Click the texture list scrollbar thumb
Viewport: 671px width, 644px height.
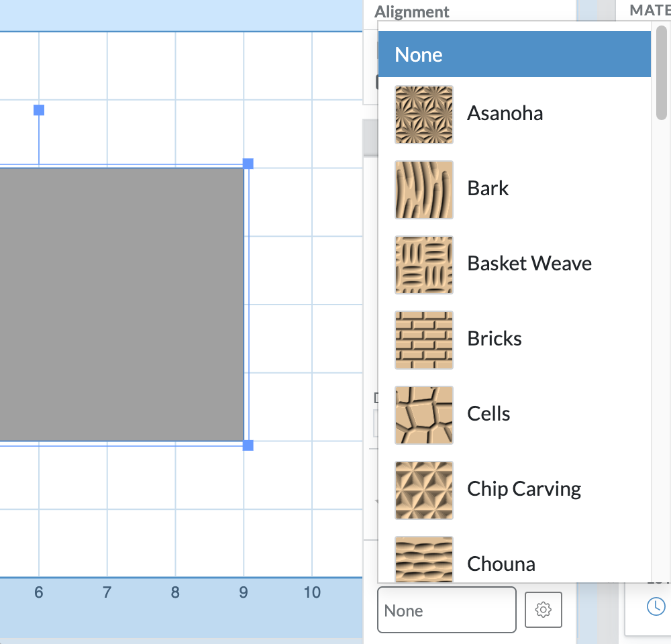661,72
